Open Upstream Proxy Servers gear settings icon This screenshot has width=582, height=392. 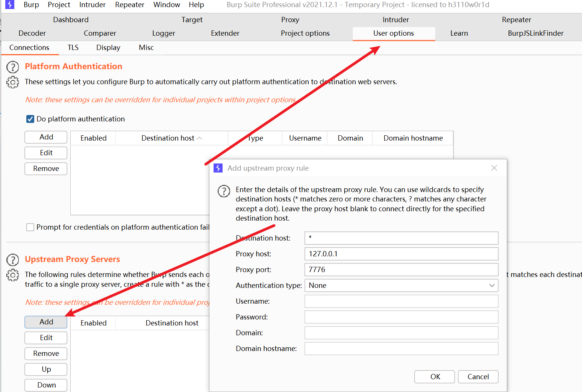click(x=13, y=275)
